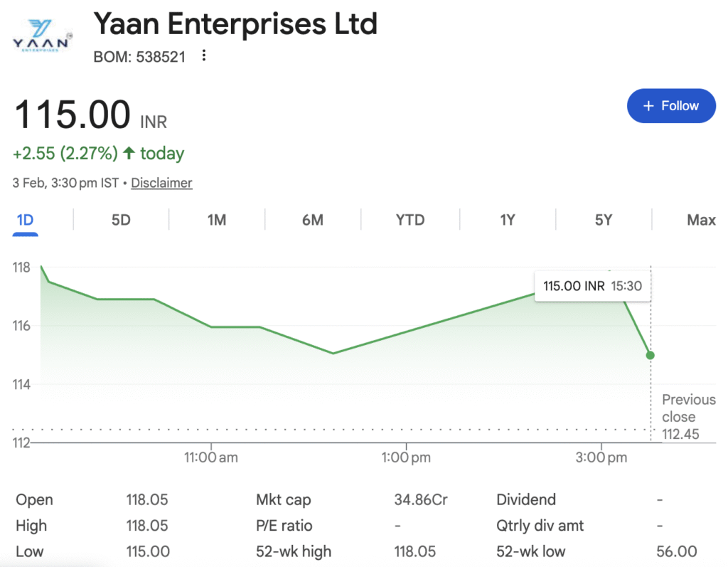Click the BOM: 538521 ticker text
The height and width of the screenshot is (567, 728).
139,56
